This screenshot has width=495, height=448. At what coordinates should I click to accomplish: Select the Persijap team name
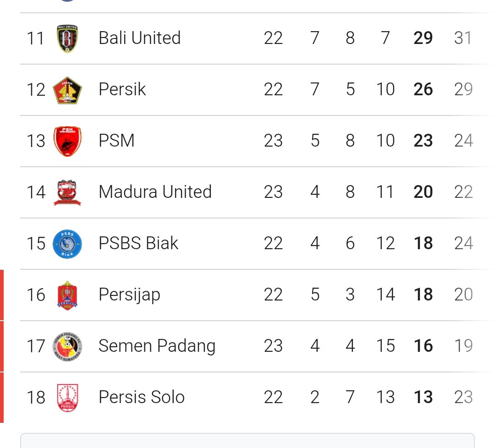coord(129,295)
